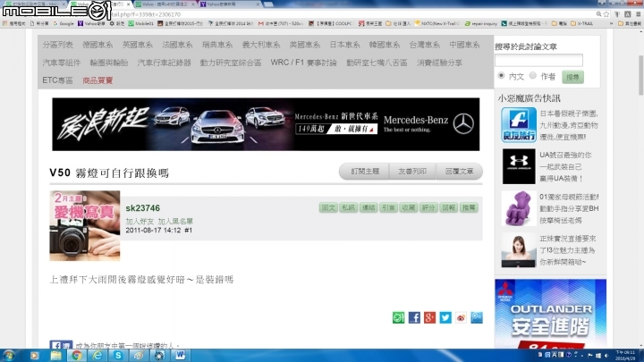The height and width of the screenshot is (362, 644).
Task: Open Chrome from taskbar
Action: tap(76, 356)
